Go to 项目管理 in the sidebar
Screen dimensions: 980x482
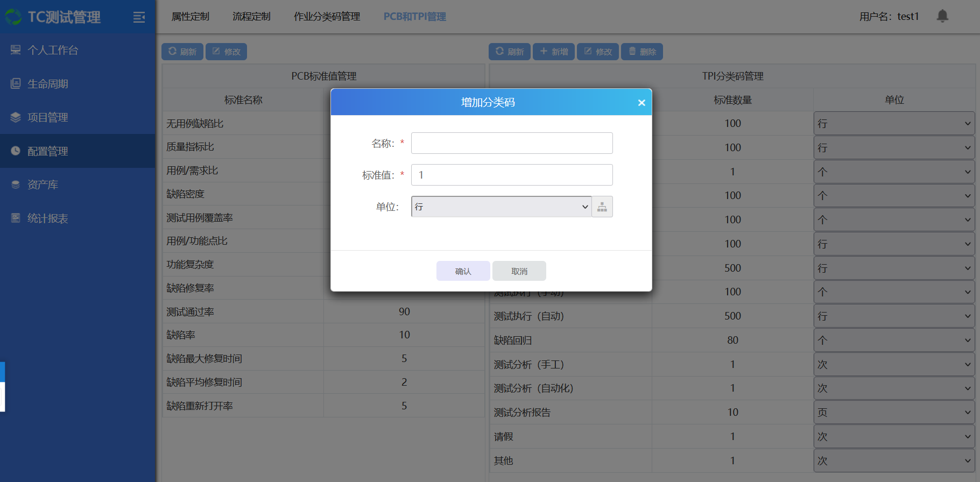48,117
